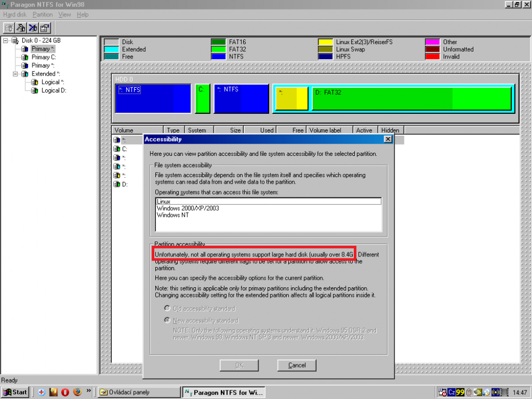Select the Primary C: partition in the tree
Image resolution: width=532 pixels, height=399 pixels.
point(44,57)
